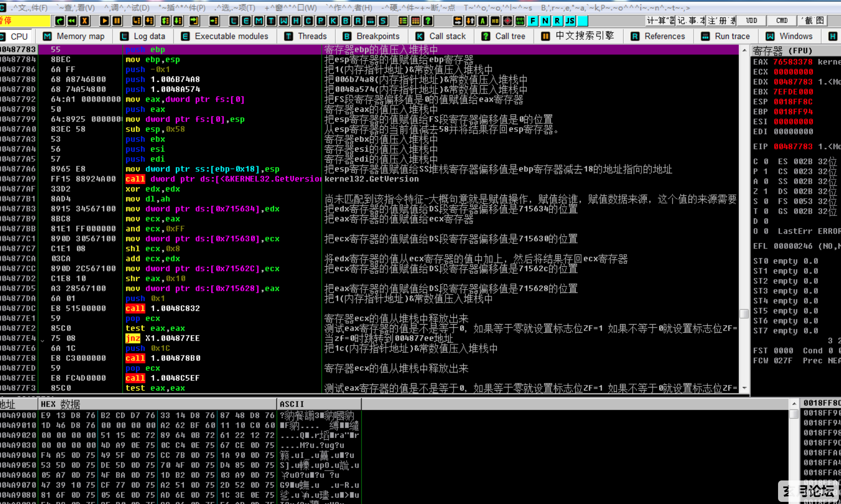Click the green question mark help icon
This screenshot has width=841, height=504.
428,21
